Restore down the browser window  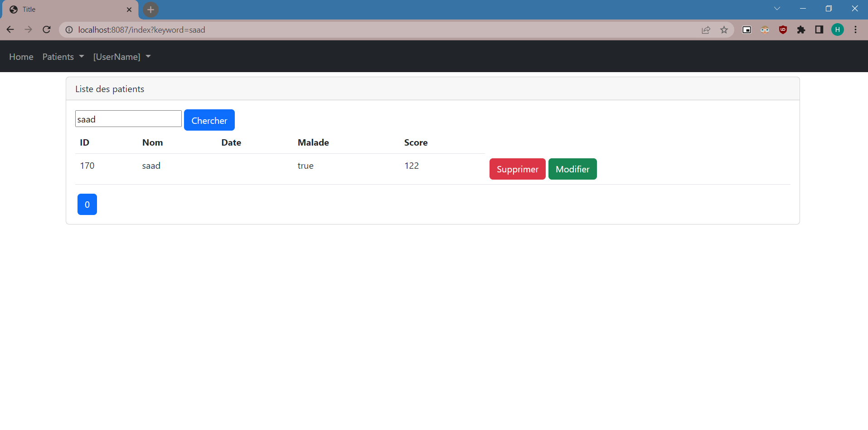pyautogui.click(x=829, y=9)
